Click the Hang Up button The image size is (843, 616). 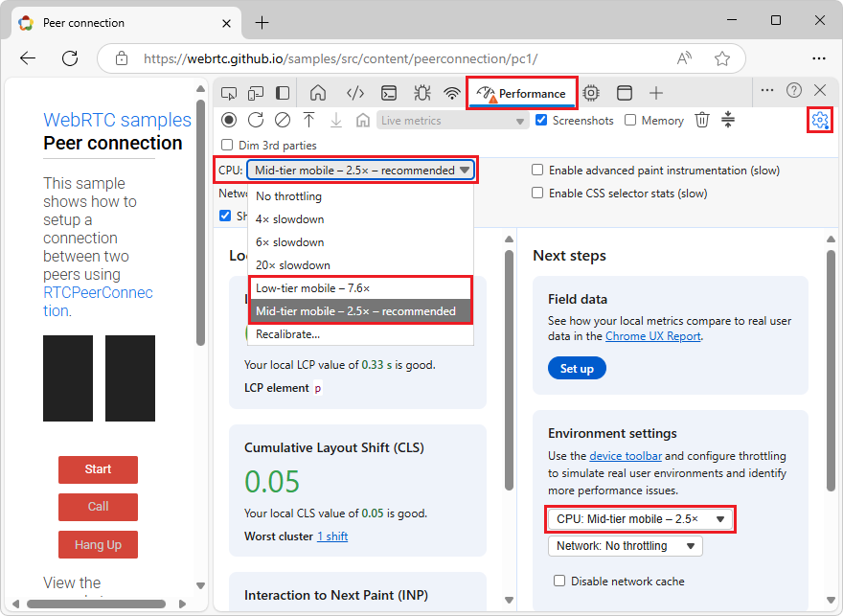98,544
